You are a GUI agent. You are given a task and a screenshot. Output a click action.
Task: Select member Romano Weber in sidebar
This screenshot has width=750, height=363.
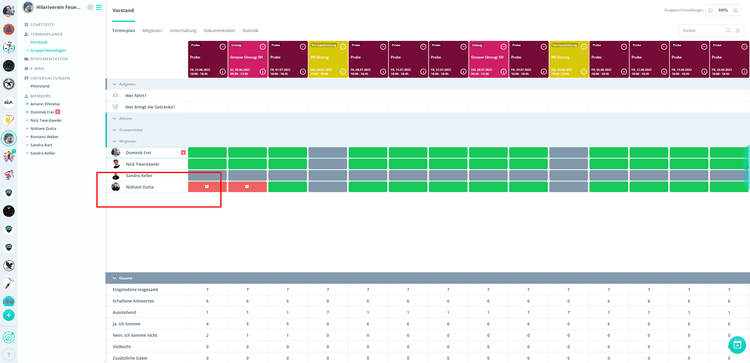pos(44,136)
